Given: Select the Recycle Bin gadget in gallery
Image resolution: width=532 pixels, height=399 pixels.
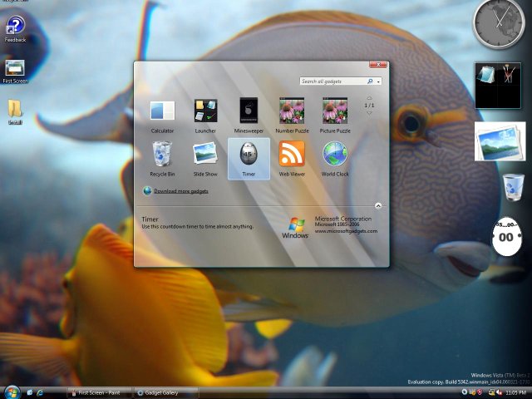Looking at the screenshot, I should point(162,155).
